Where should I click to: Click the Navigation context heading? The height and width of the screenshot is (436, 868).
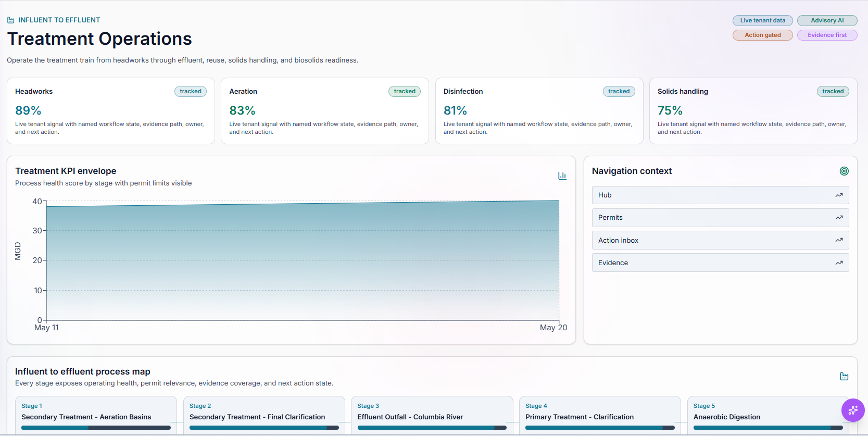632,171
